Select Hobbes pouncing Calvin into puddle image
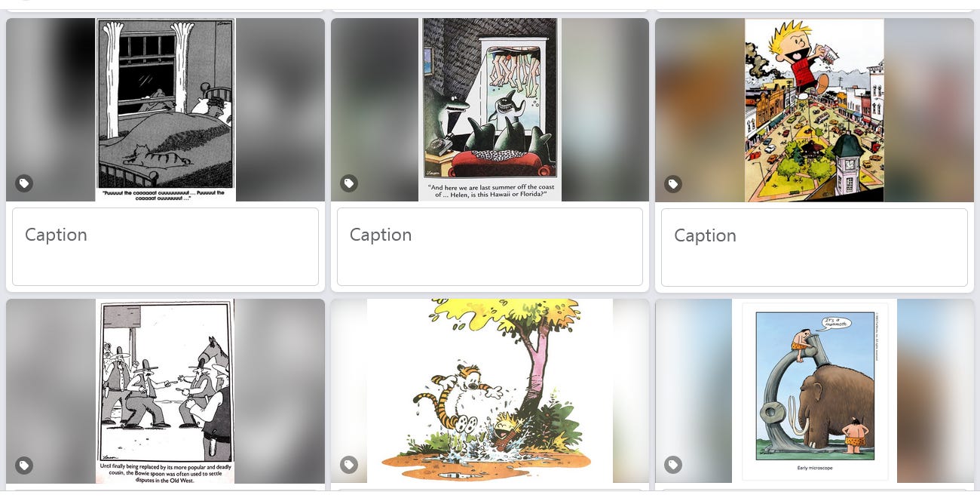Image resolution: width=980 pixels, height=498 pixels. (x=490, y=391)
